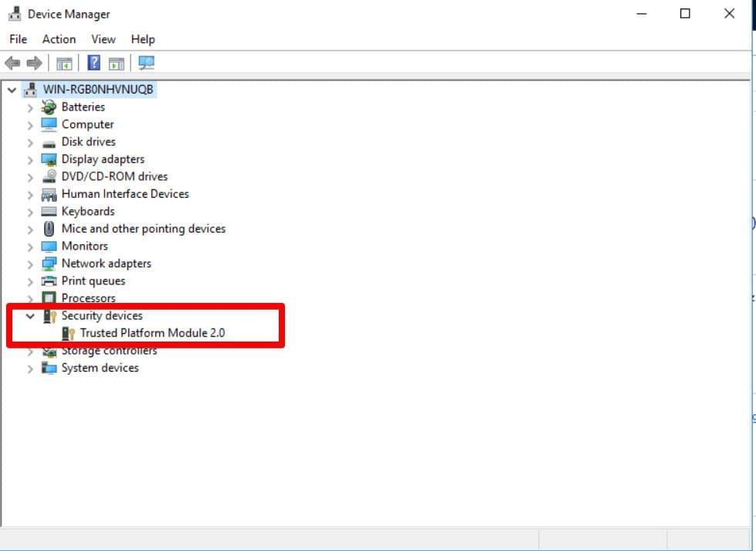This screenshot has height=551, width=756.
Task: Open the File menu
Action: pyautogui.click(x=18, y=39)
